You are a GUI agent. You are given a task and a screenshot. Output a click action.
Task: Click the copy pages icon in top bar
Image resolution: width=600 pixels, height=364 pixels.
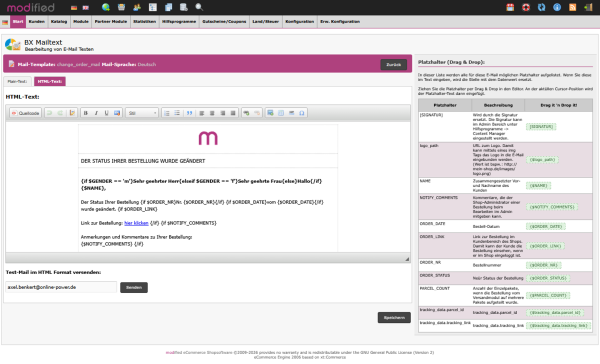(x=168, y=7)
